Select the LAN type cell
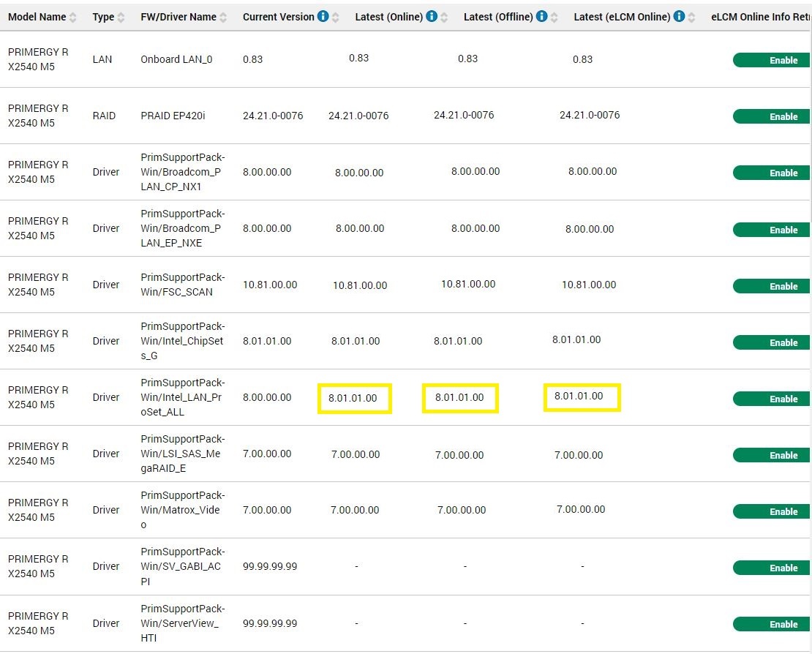The height and width of the screenshot is (654, 812). (x=102, y=59)
